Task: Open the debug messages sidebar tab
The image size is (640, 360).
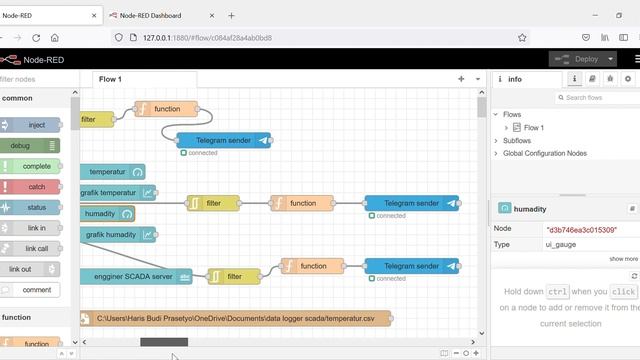Action: tap(610, 79)
